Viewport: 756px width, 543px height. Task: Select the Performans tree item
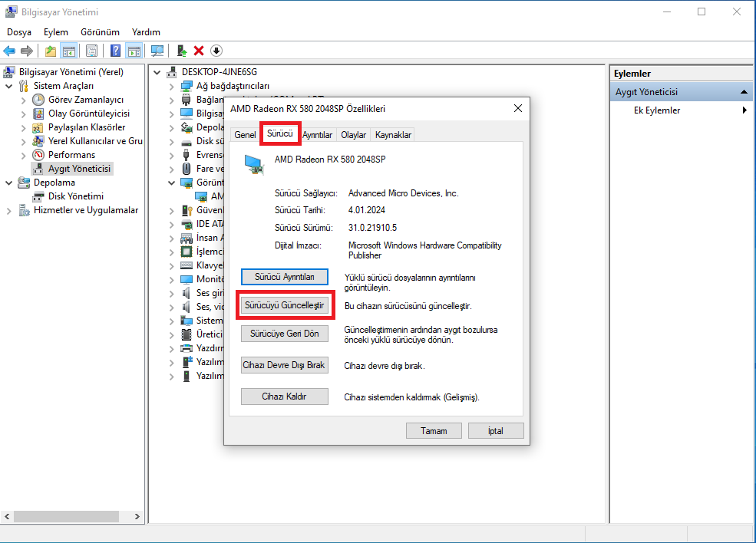pos(71,155)
